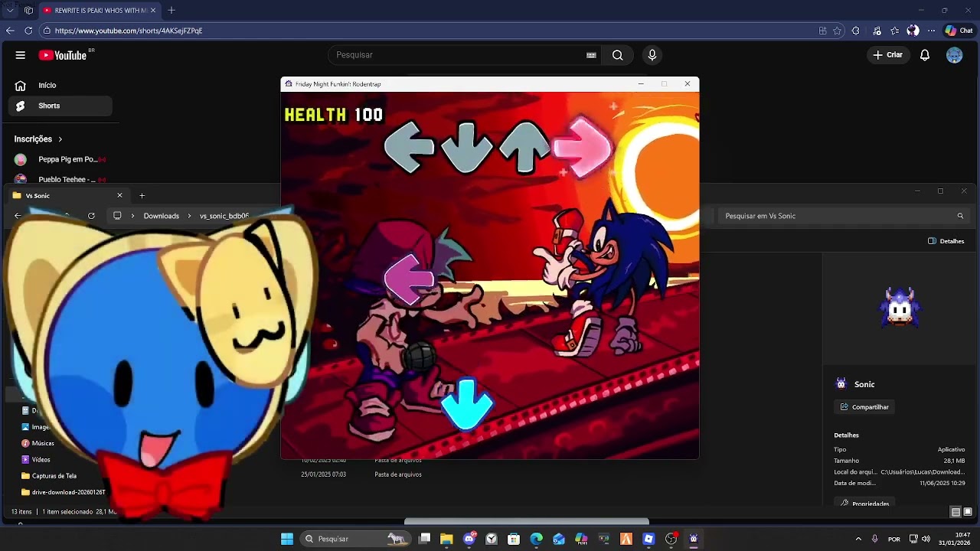Open YouTube notifications bell

[x=925, y=55]
